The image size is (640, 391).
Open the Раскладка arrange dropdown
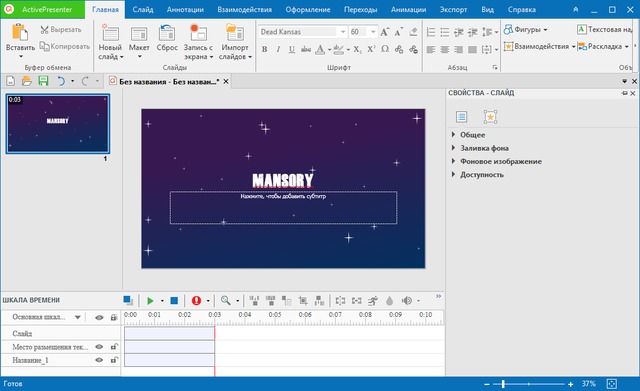(603, 47)
